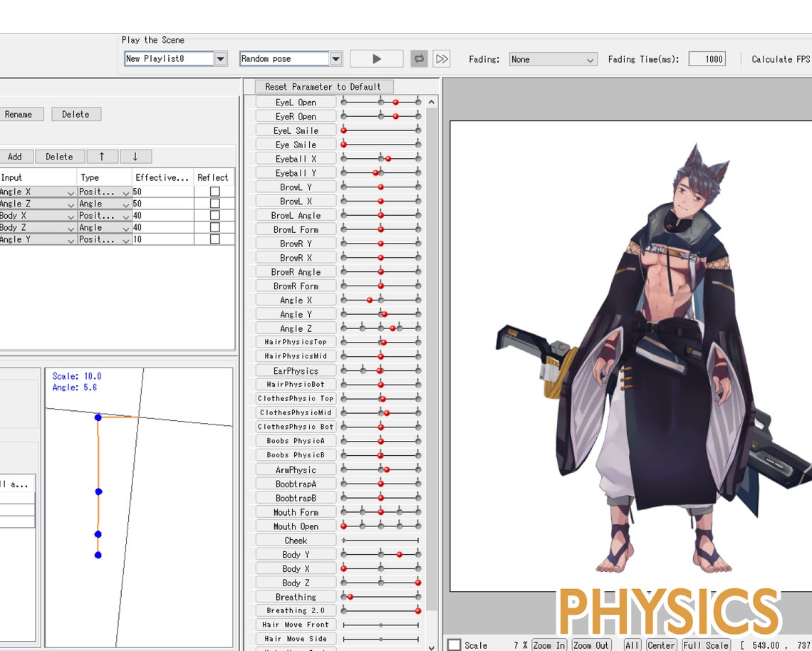Toggle the loop playback icon
The image size is (812, 651).
point(420,58)
